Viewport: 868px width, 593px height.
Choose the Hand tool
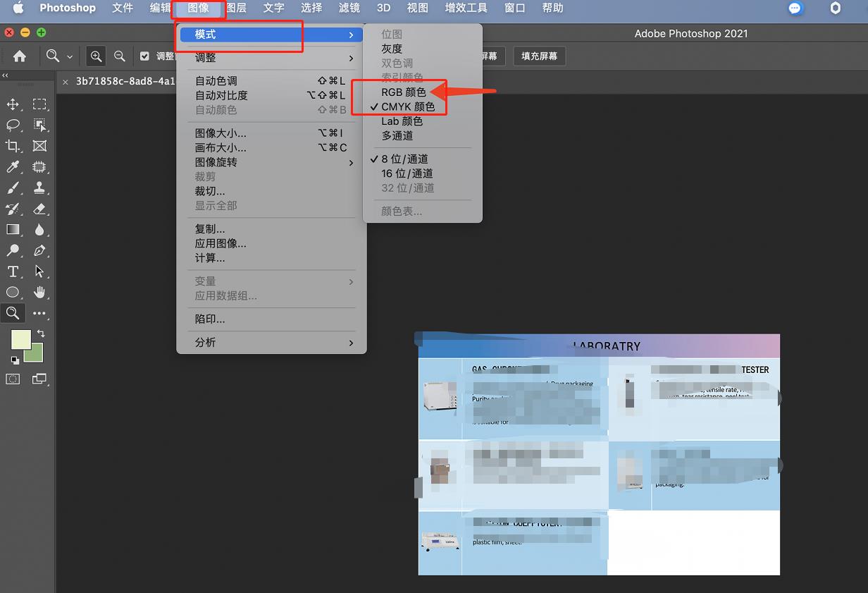(x=39, y=292)
